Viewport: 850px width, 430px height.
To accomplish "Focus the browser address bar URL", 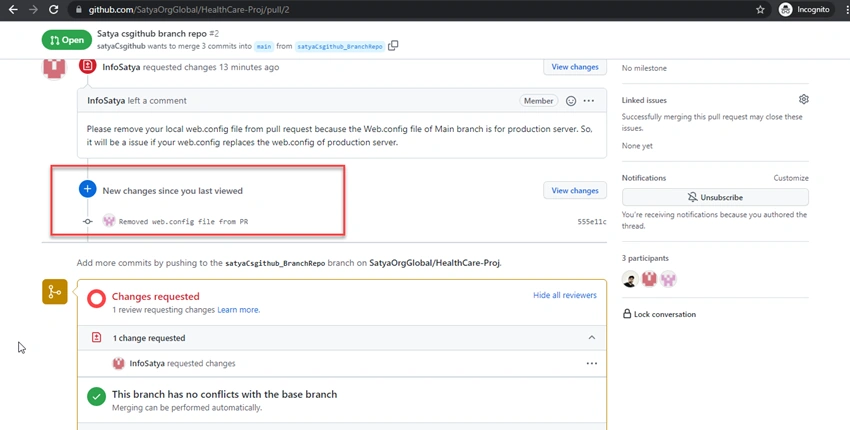I will [x=189, y=10].
